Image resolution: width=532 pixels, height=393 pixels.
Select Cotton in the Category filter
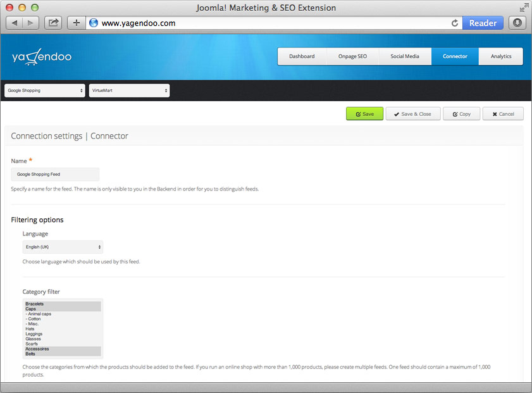[63, 319]
